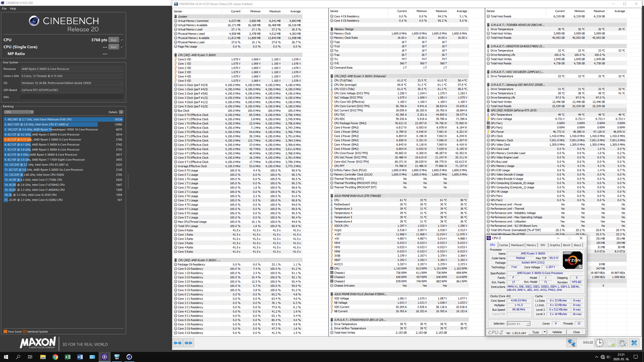Click the taskbar clock showing 21:31
This screenshot has width=644, height=362.
pyautogui.click(x=621, y=357)
